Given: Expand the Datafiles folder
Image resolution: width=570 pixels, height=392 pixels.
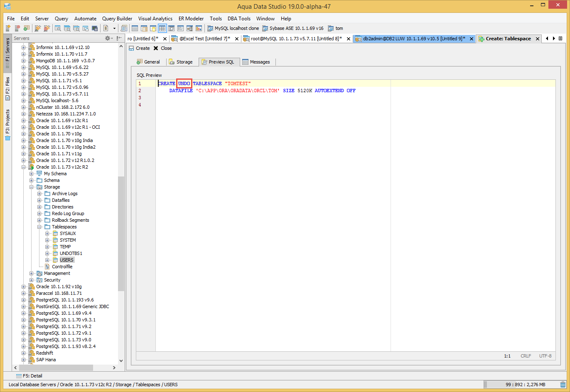Looking at the screenshot, I should pyautogui.click(x=39, y=200).
